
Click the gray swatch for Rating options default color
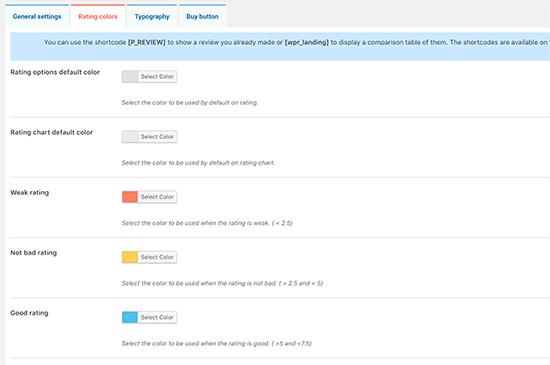(130, 76)
